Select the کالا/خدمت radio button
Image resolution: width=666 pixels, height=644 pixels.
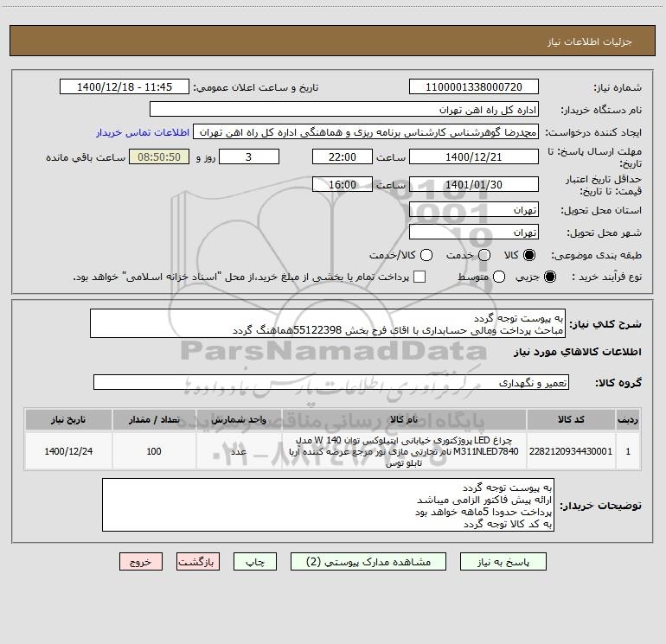click(426, 255)
